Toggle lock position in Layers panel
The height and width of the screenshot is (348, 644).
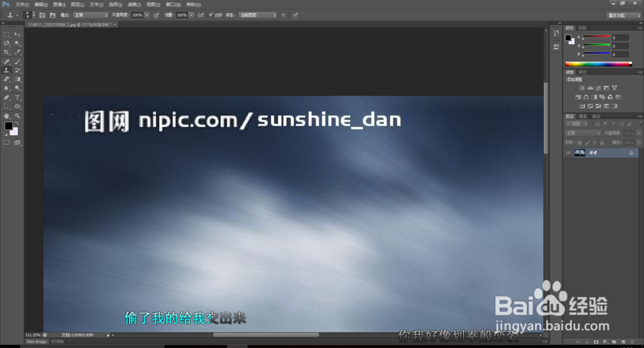tap(594, 142)
